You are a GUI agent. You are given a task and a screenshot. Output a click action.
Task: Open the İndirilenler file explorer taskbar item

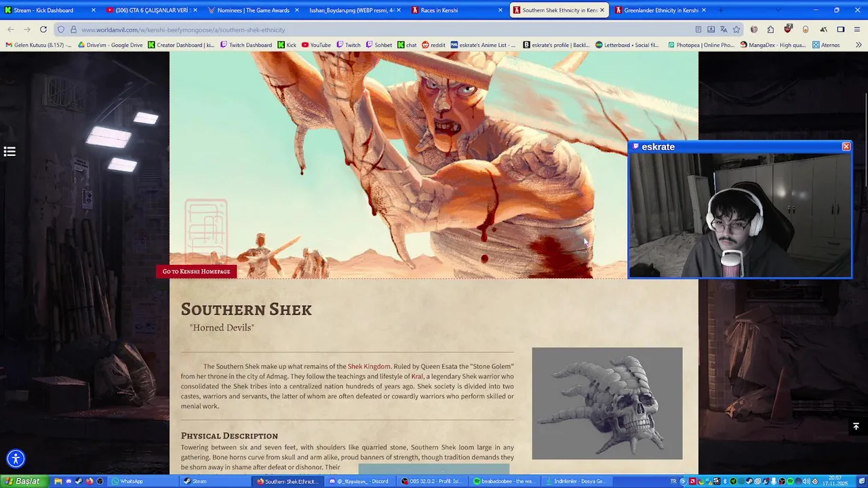coord(578,481)
